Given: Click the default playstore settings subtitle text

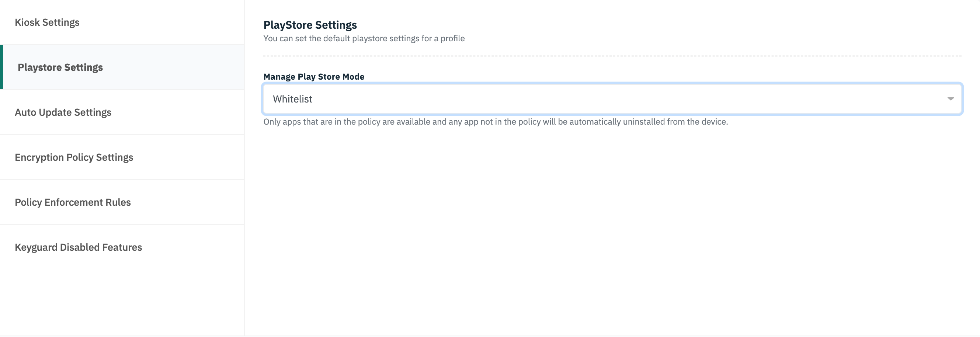Looking at the screenshot, I should (364, 38).
